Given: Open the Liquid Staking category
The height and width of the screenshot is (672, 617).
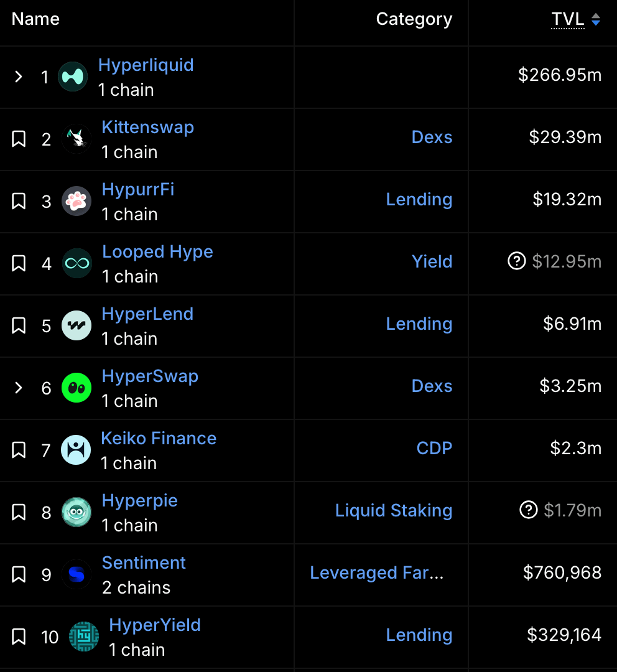Looking at the screenshot, I should (393, 510).
